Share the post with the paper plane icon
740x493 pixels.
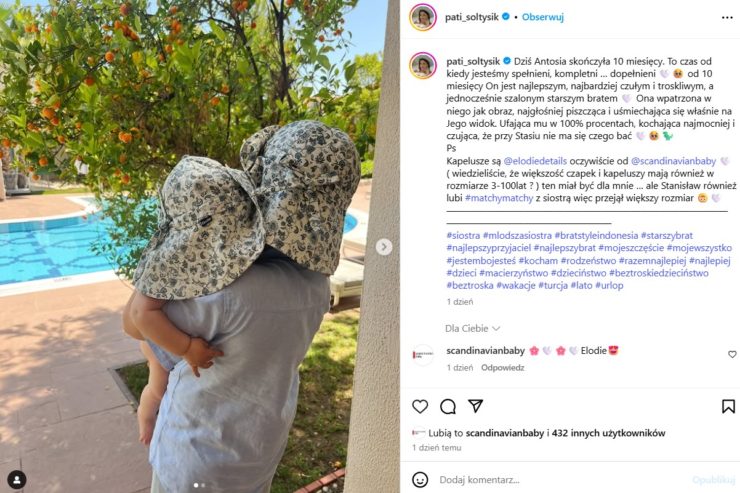[475, 406]
